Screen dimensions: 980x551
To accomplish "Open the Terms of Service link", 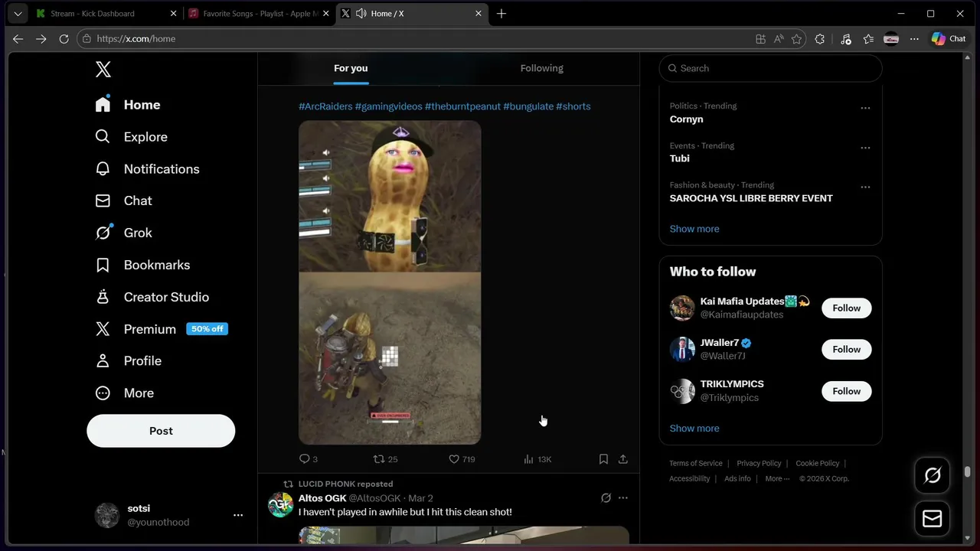I will [696, 463].
